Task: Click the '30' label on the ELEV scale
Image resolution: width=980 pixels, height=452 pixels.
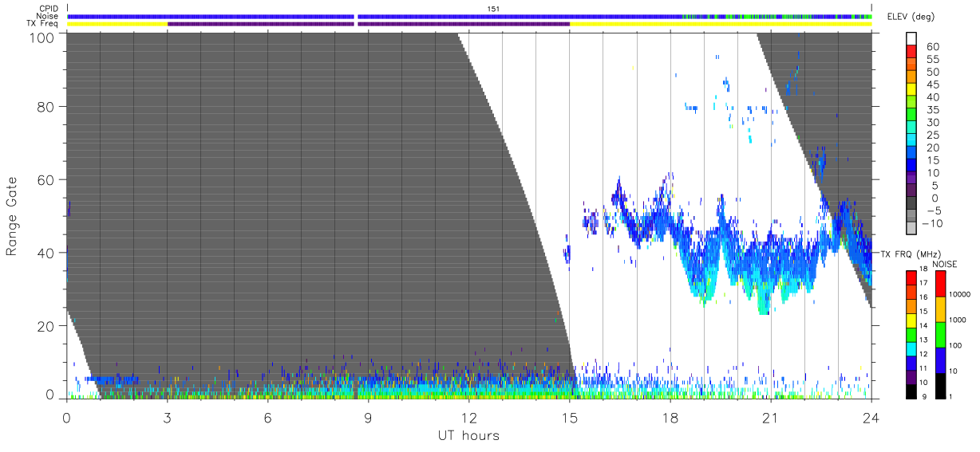Action: (931, 122)
